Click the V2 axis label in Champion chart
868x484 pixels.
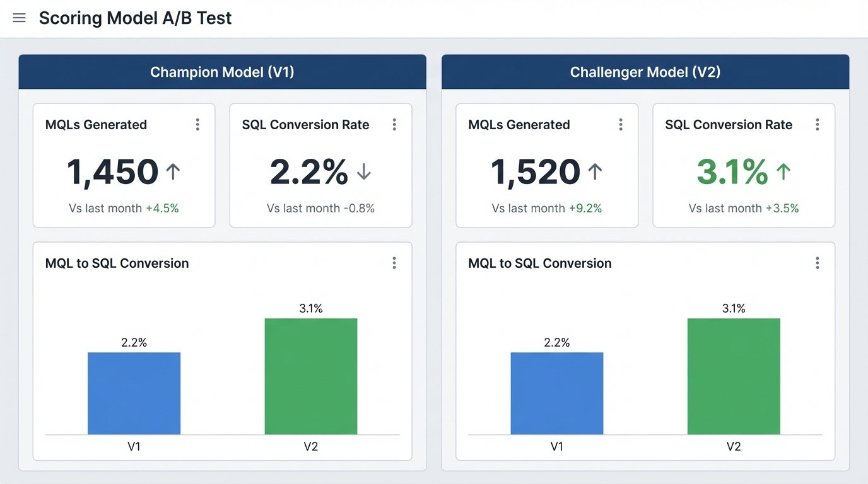(x=311, y=446)
